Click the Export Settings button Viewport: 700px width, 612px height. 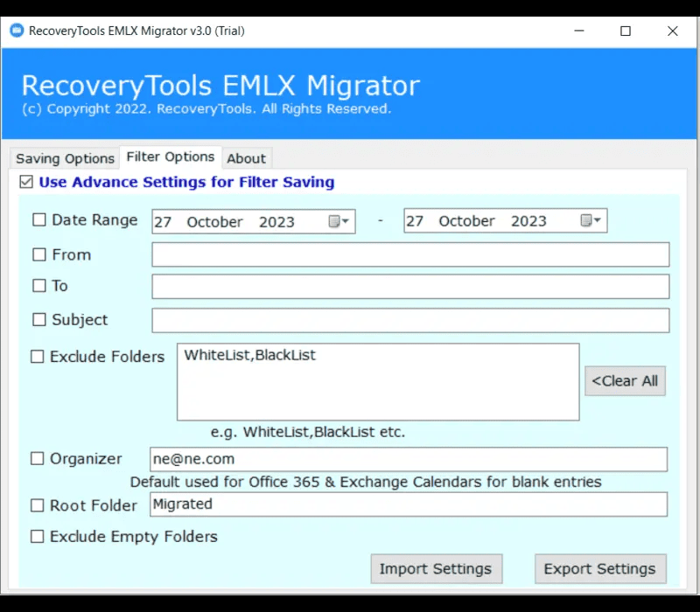point(600,569)
